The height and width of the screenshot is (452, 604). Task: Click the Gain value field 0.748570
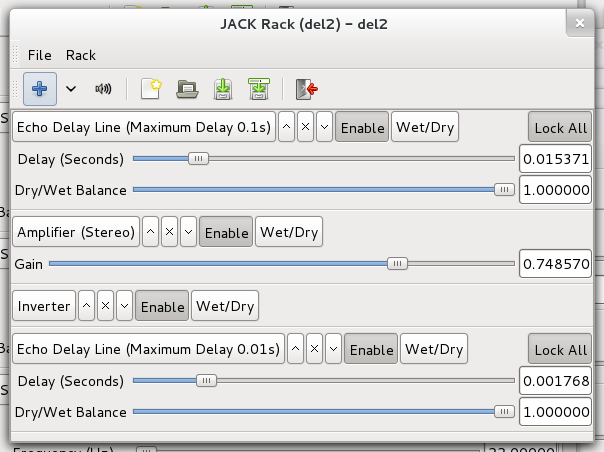point(555,264)
